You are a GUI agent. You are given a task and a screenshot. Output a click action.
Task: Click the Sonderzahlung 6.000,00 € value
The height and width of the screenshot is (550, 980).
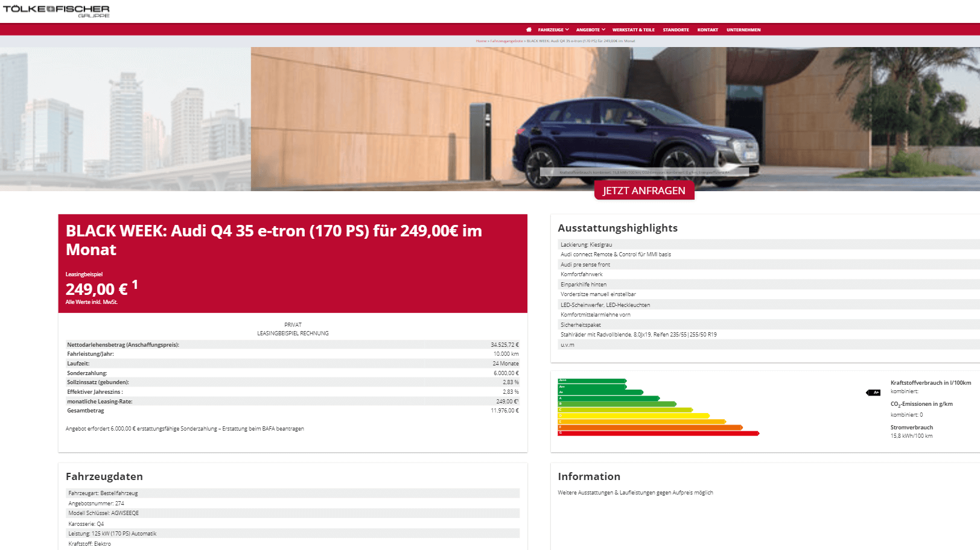[506, 373]
